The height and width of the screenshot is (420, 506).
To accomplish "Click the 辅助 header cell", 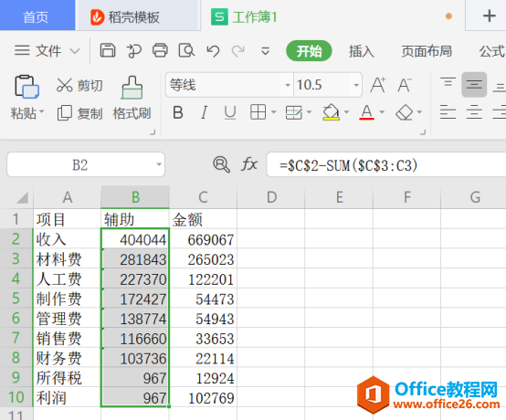I will click(x=135, y=219).
